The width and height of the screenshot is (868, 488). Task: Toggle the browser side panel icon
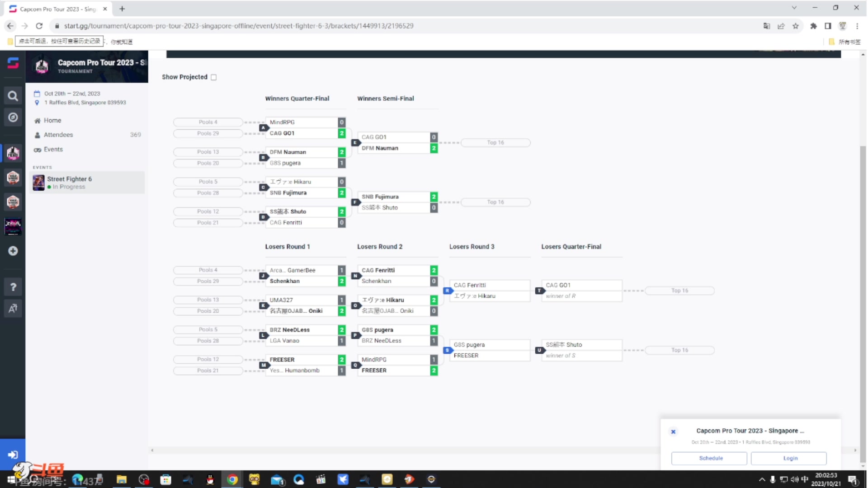pos(828,26)
